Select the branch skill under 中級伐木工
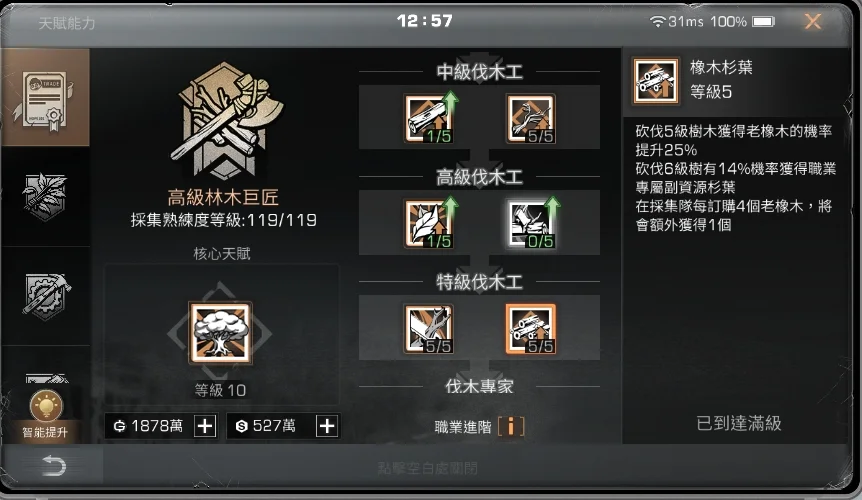Screen dimensions: 862x500 click(x=531, y=118)
